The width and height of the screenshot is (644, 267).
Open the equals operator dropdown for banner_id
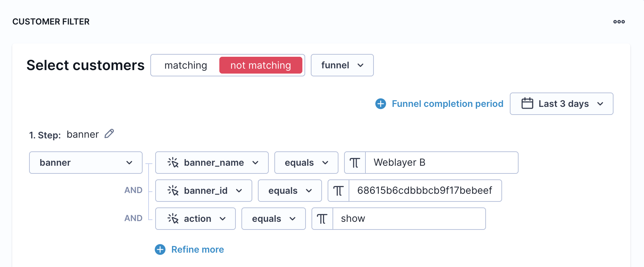(290, 191)
